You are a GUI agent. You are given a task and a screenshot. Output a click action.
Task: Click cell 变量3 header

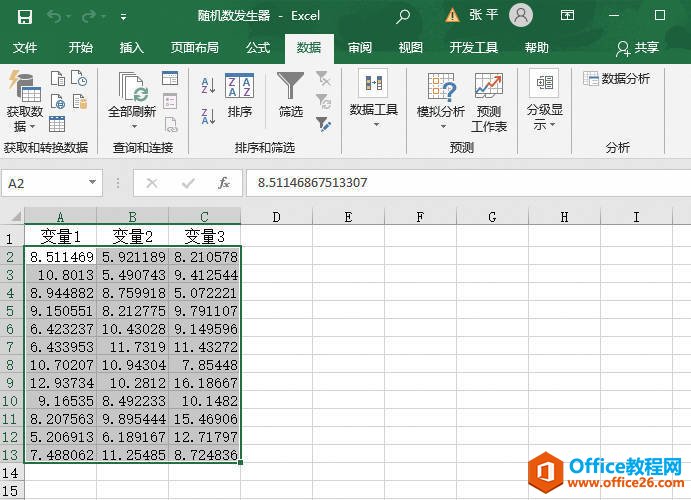(x=204, y=237)
